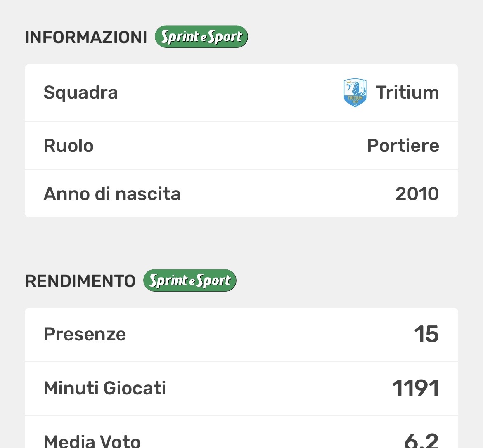Open the Tritium team name link

point(407,92)
